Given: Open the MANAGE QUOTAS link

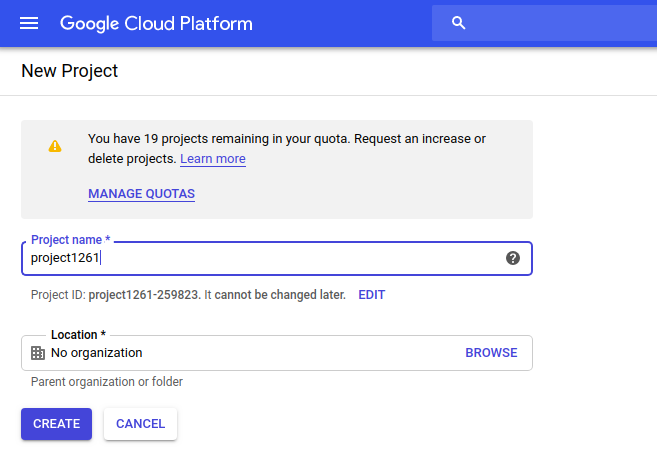Looking at the screenshot, I should point(141,194).
